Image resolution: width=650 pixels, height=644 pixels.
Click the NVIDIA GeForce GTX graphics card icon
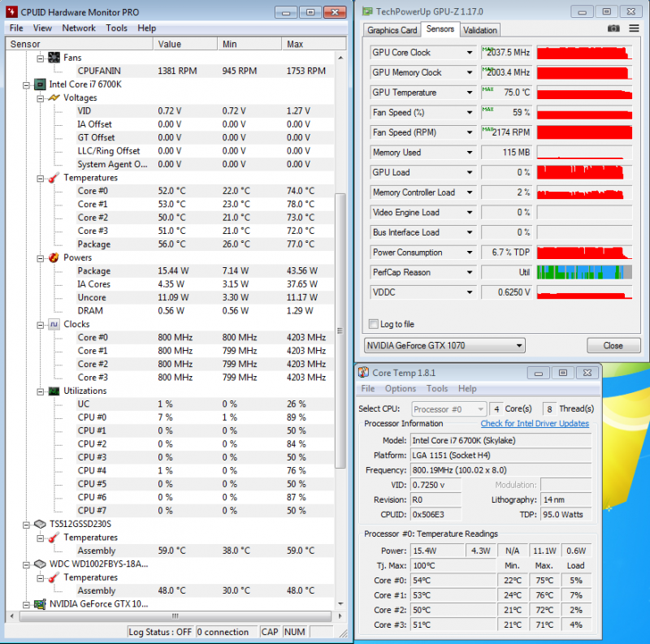[40, 604]
